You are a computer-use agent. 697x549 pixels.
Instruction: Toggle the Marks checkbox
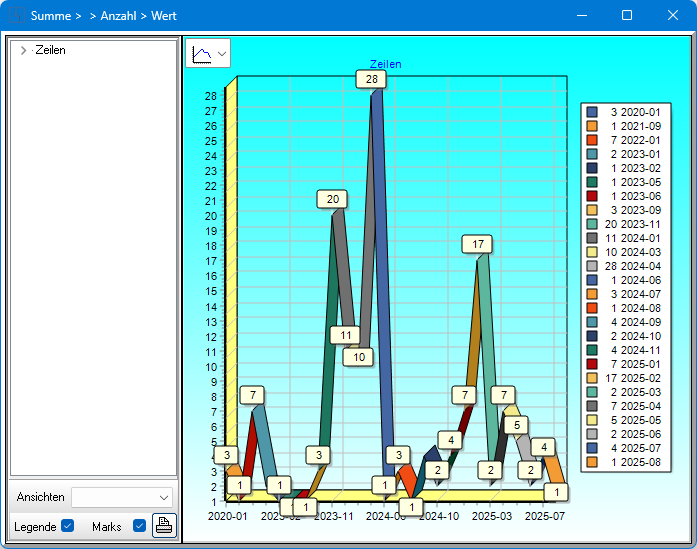tap(140, 526)
